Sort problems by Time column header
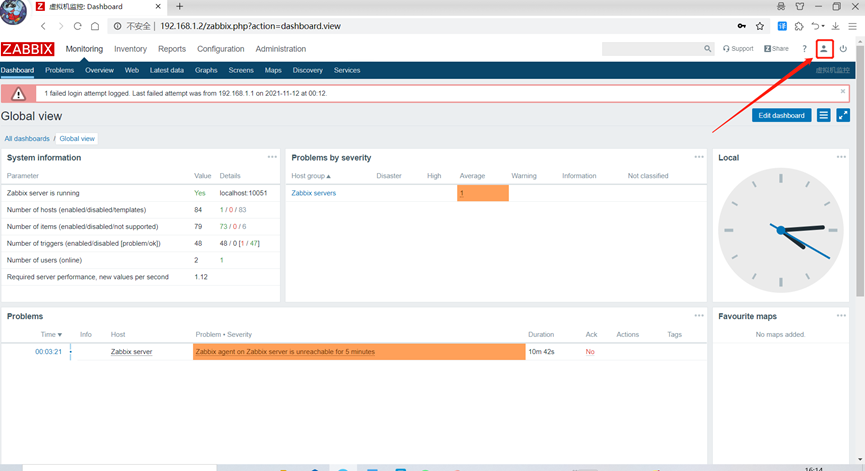Screen dimensions: 865x471 tap(51, 334)
